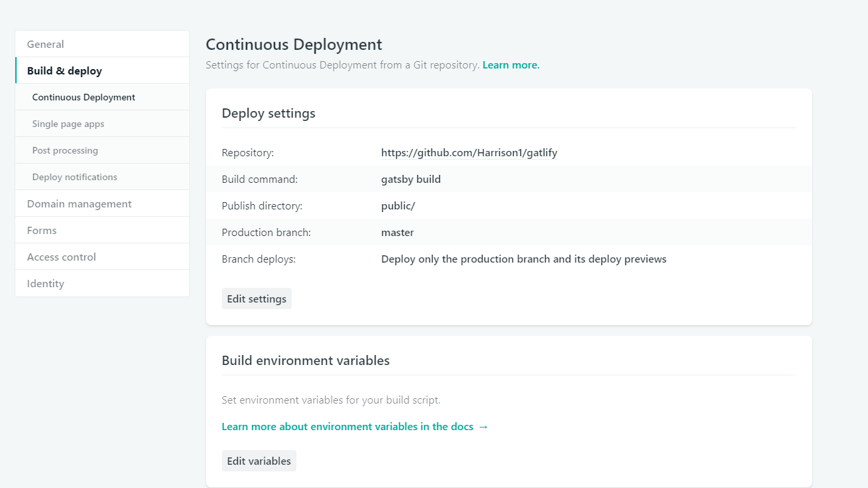Open Post processing settings
This screenshot has width=868, height=488.
[65, 151]
